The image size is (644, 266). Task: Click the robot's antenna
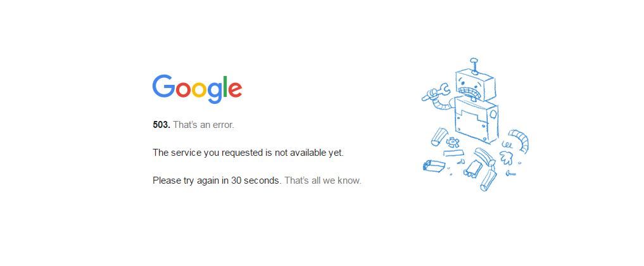474,66
